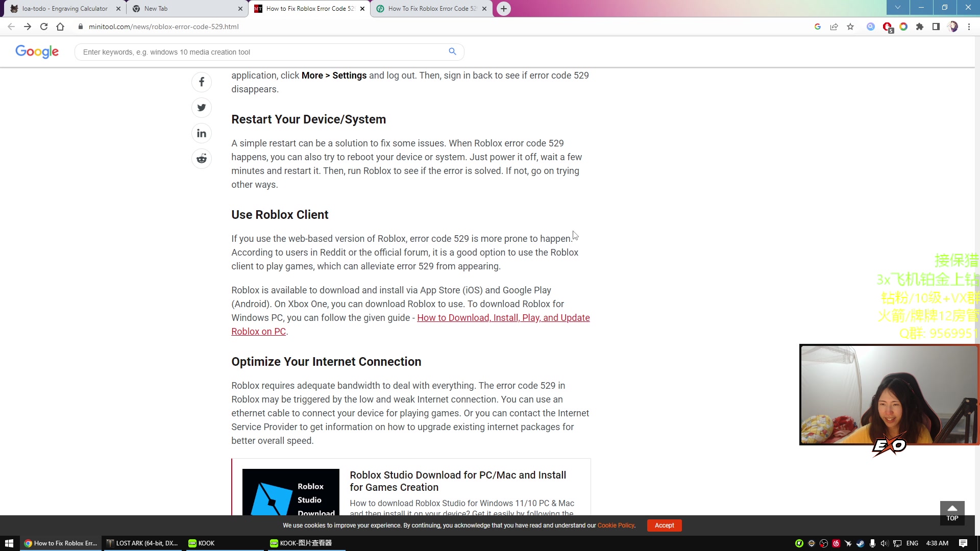Open Chrome three-dot menu

pos(969,27)
